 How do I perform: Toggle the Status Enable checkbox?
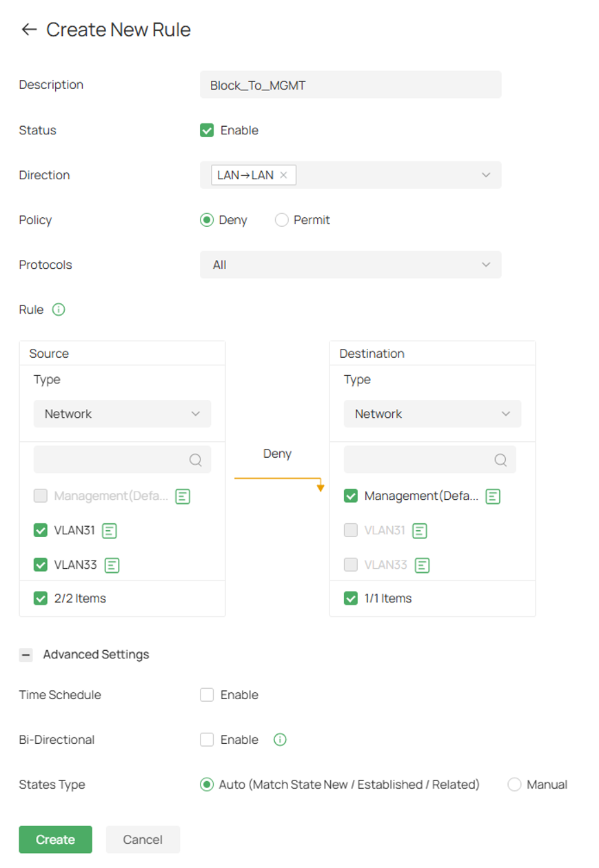(207, 130)
